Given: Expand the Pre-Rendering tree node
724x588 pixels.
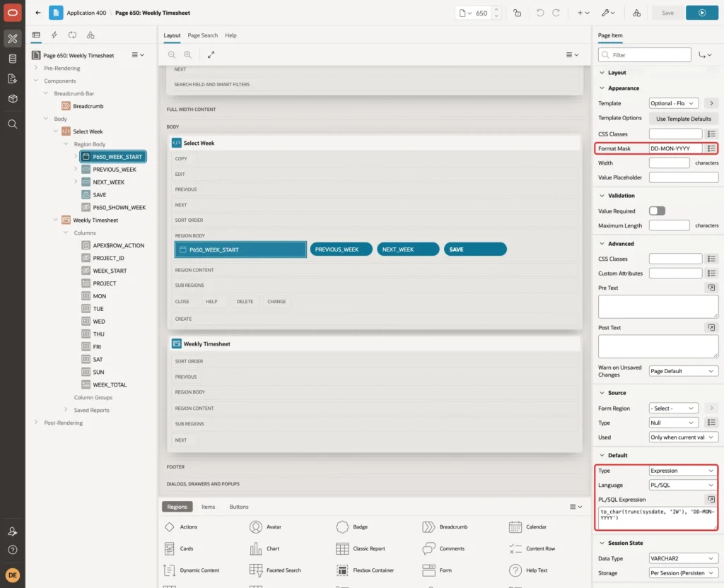Looking at the screenshot, I should (x=36, y=68).
